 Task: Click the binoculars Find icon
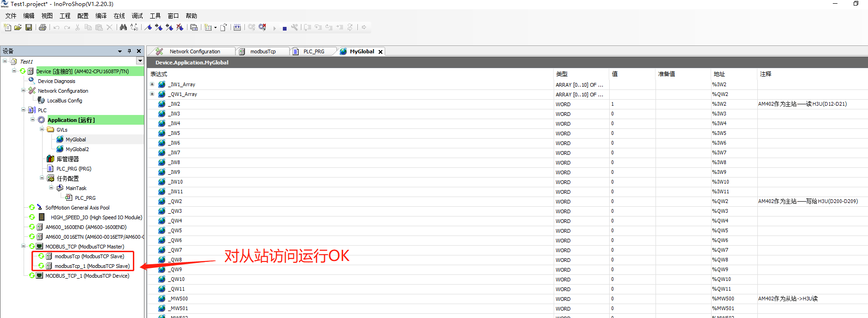[123, 27]
